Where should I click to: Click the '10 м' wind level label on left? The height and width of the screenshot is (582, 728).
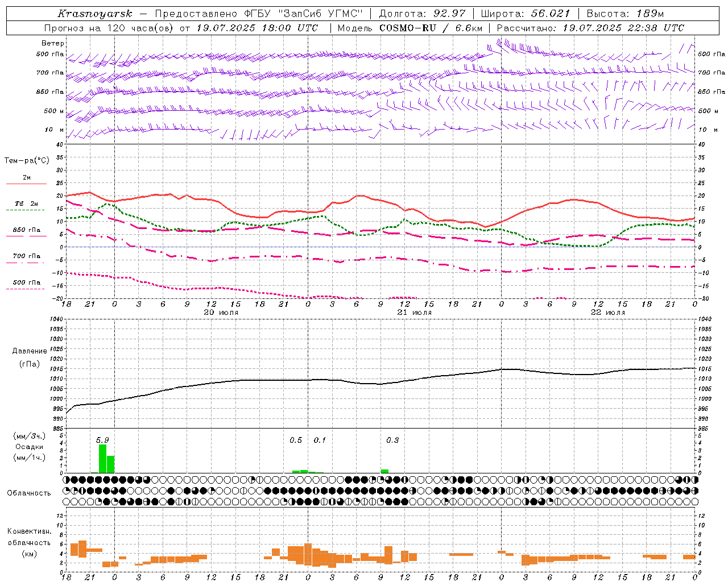[x=55, y=130]
